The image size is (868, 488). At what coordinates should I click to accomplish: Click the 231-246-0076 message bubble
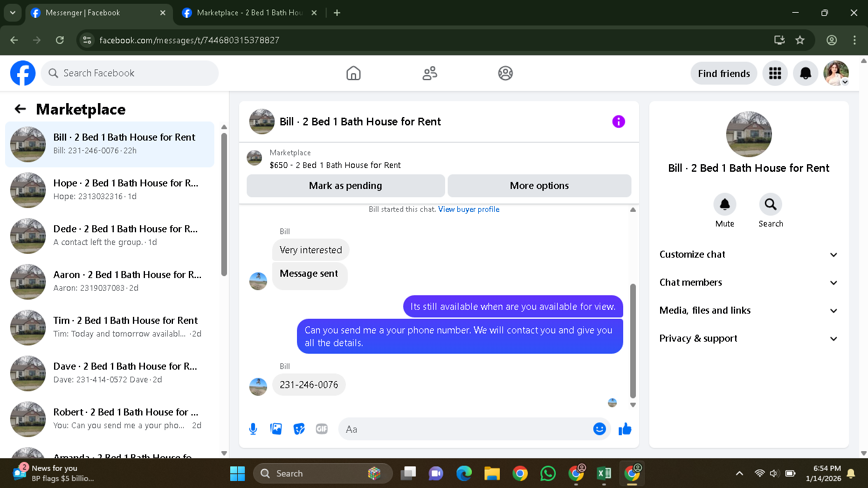(309, 385)
